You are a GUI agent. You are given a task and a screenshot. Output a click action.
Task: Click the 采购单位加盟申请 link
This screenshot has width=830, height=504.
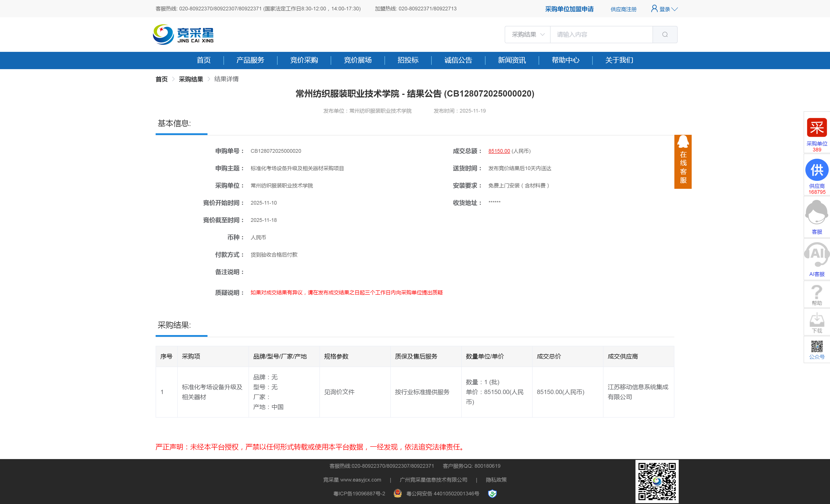569,10
